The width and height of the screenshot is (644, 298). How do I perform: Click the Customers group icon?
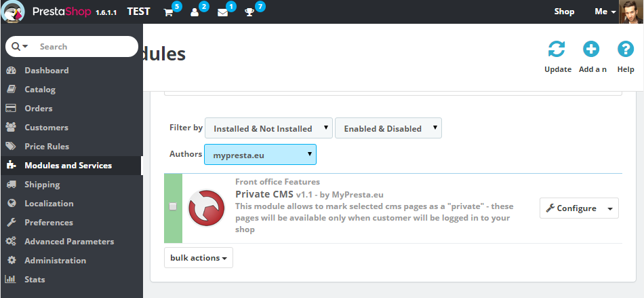(x=11, y=127)
